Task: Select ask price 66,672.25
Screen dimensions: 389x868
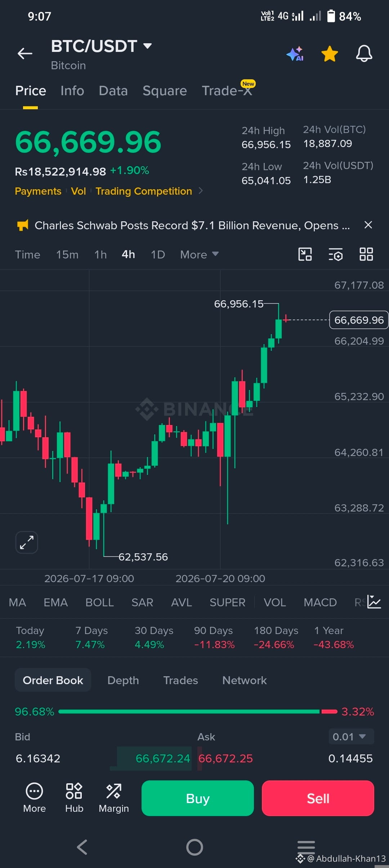Action: pyautogui.click(x=226, y=758)
